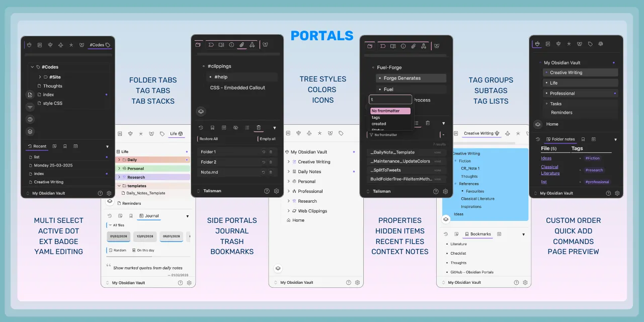Expand the Research folder in Life panel
Screen dimensions: 644x322
coord(119,177)
